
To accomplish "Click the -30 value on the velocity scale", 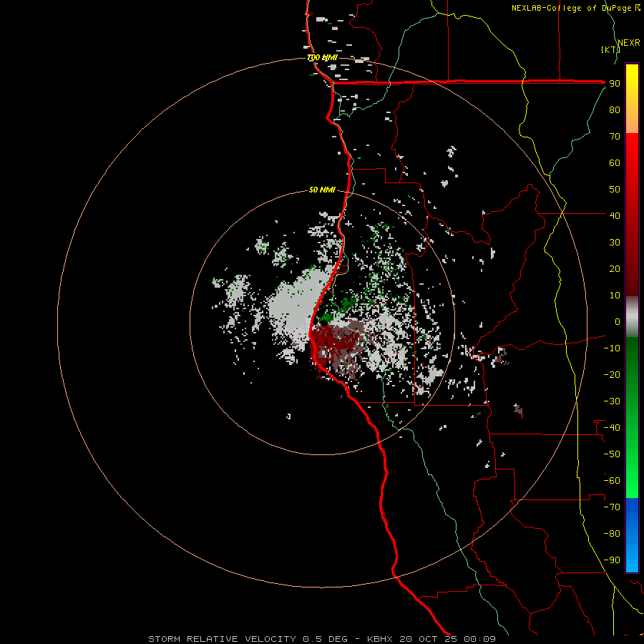I will [x=612, y=401].
